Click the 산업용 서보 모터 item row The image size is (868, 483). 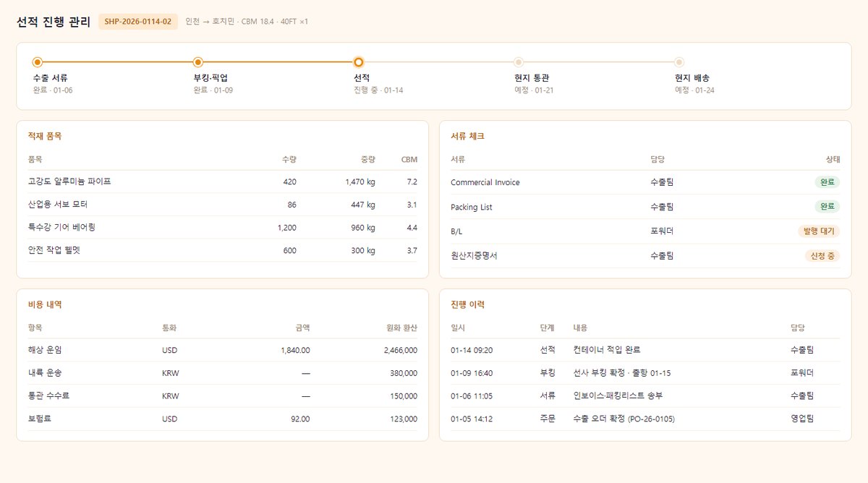coord(223,205)
